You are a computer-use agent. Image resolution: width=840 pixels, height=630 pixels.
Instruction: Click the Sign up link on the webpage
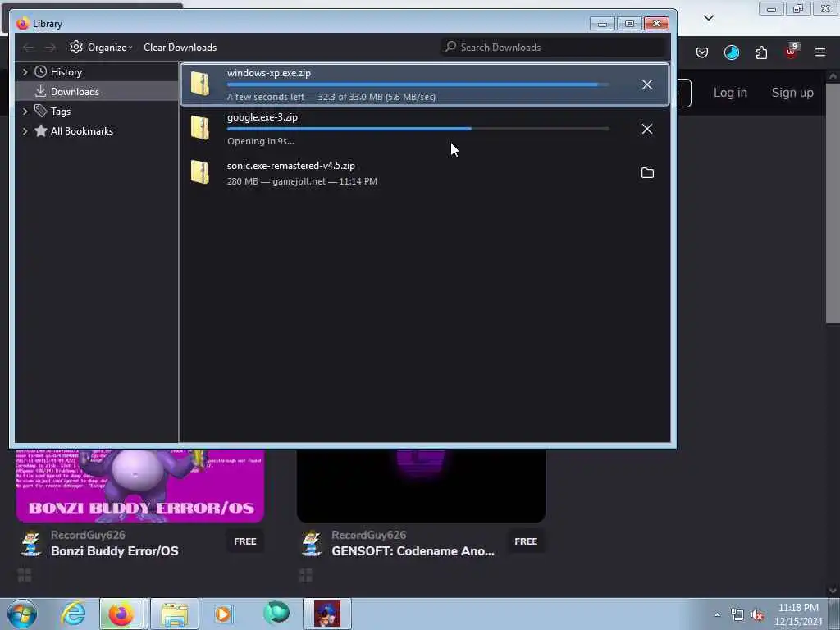click(792, 93)
